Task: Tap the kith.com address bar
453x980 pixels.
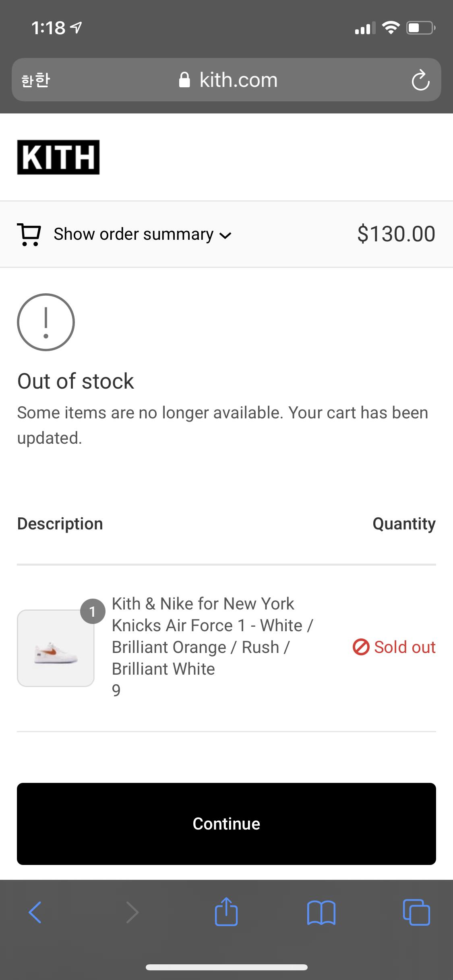Action: [x=238, y=80]
